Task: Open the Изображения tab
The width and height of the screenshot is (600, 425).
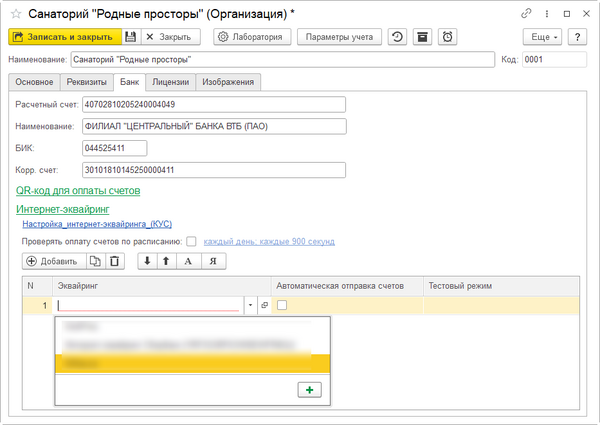Action: [x=228, y=82]
